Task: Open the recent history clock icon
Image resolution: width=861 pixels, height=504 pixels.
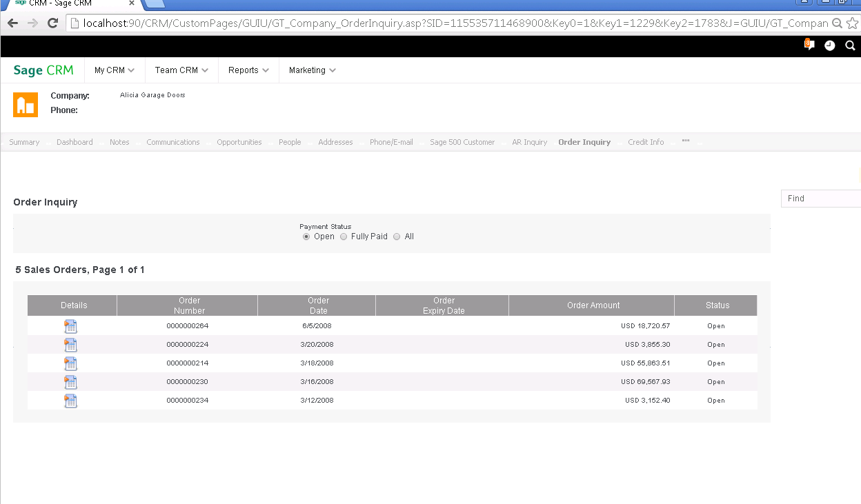Action: 829,46
